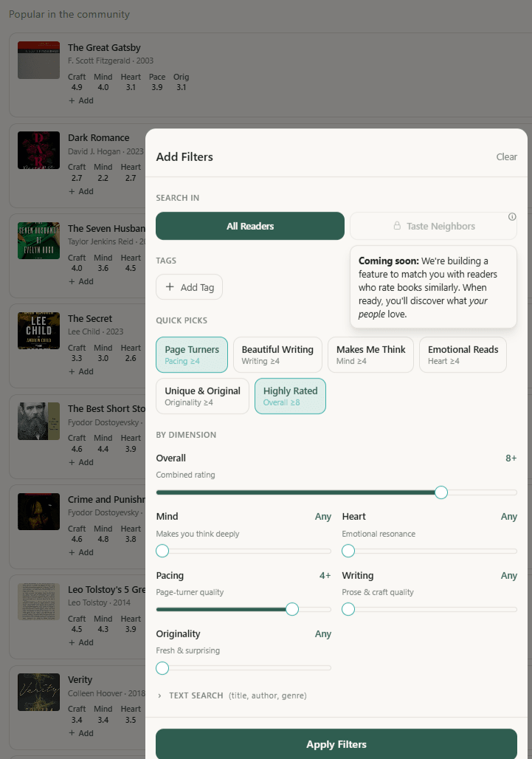Add Verity to list

coord(80,733)
